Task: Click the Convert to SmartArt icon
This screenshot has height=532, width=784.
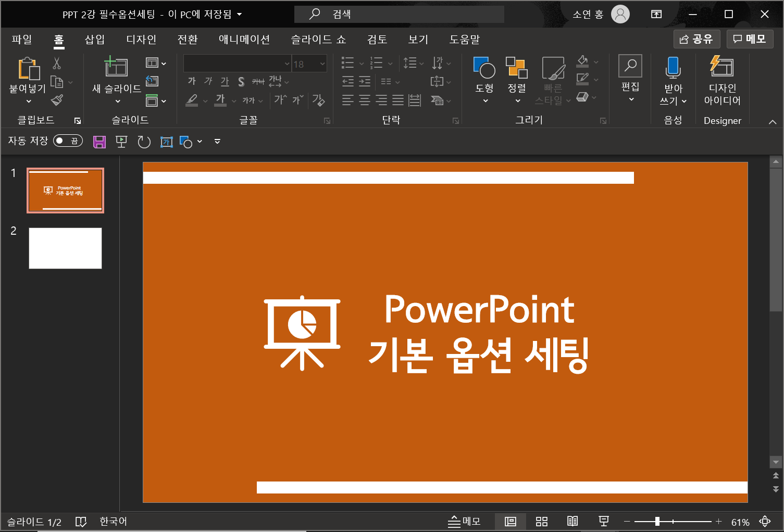Action: click(x=437, y=100)
